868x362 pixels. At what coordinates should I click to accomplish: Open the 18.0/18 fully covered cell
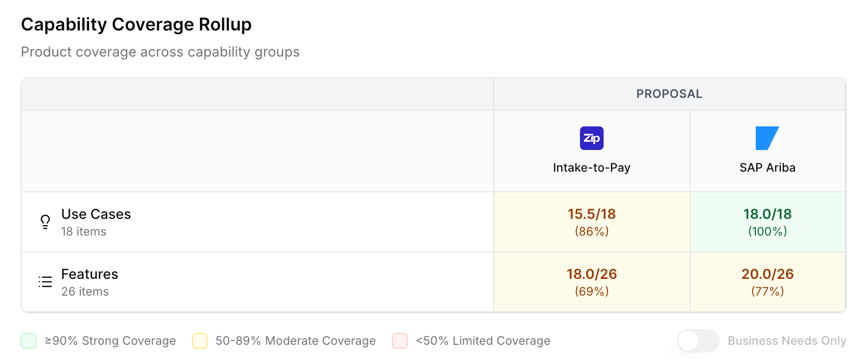point(767,222)
